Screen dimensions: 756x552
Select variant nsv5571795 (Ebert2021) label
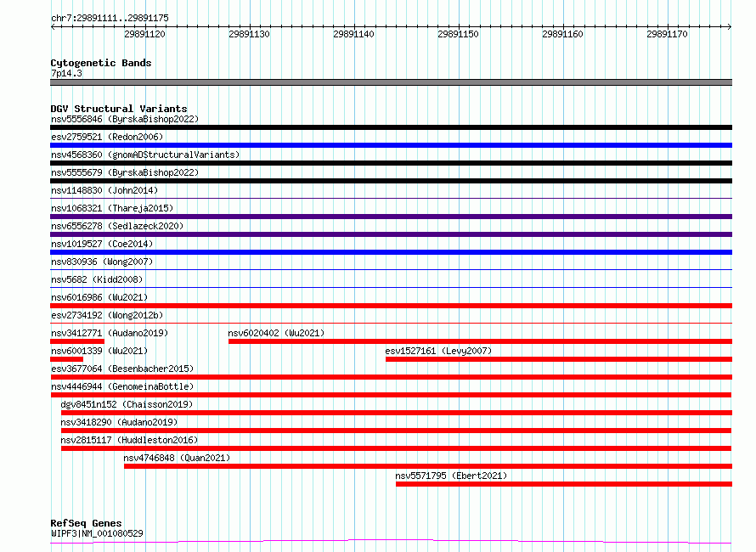point(451,476)
